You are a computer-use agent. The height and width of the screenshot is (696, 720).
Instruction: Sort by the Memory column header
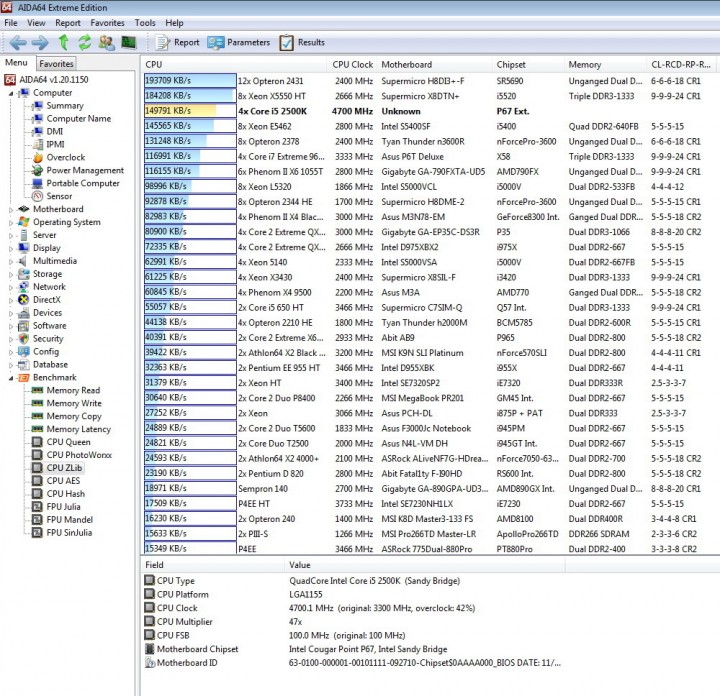click(605, 65)
